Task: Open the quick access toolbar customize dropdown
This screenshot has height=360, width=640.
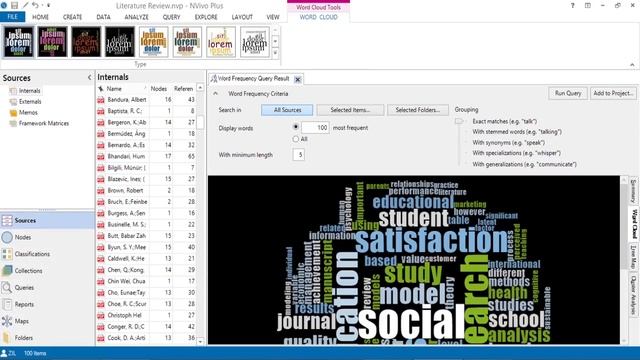Action: point(49,5)
